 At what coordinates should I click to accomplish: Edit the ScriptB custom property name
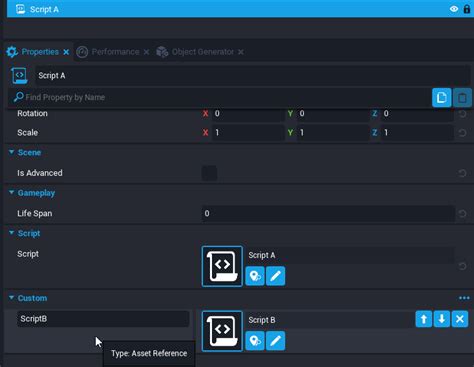point(103,319)
